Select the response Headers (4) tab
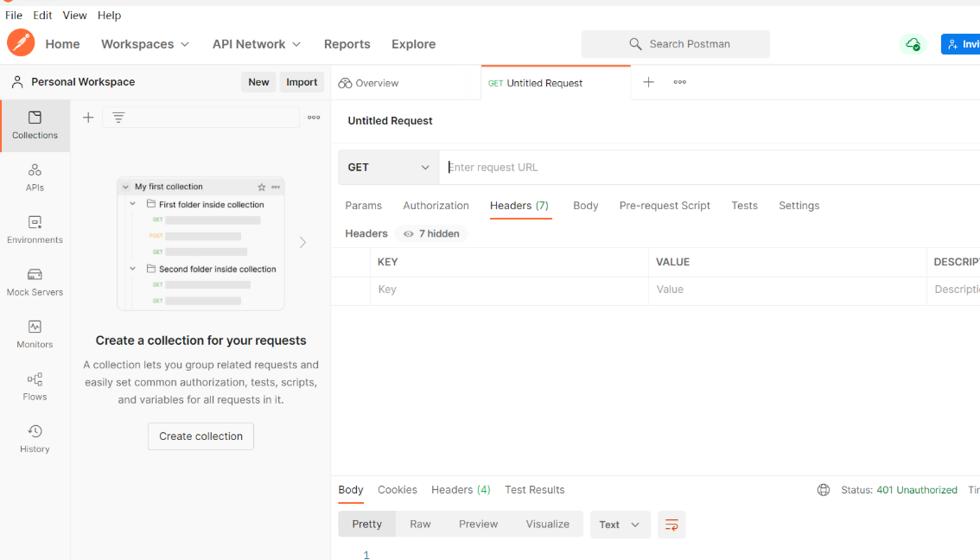 click(461, 490)
